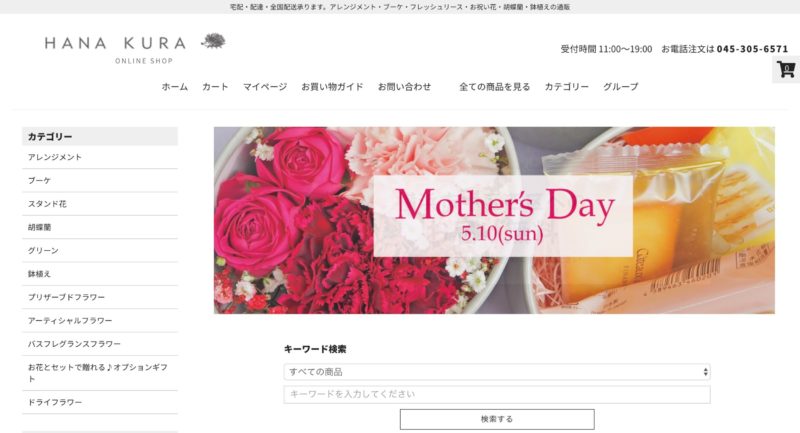The image size is (800, 433).
Task: Select 胡蝶蘭 category in sidebar
Action: coord(100,227)
